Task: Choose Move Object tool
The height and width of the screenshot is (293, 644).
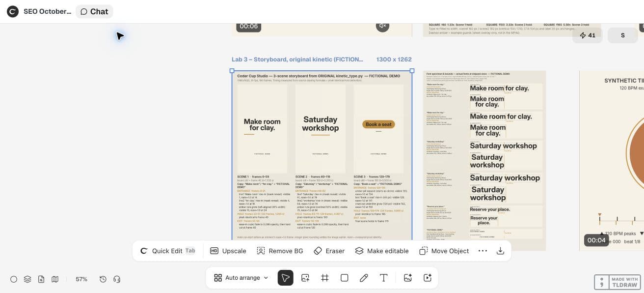Action: pyautogui.click(x=444, y=251)
